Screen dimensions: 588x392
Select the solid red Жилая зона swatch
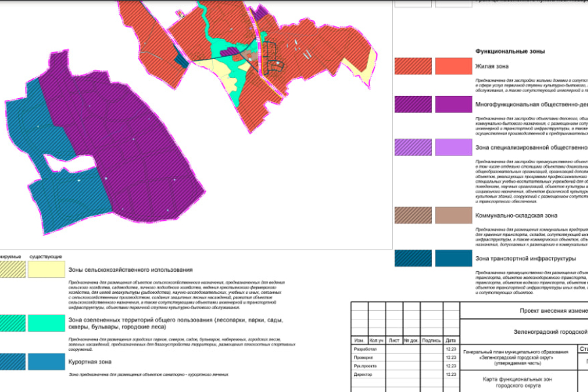point(453,66)
